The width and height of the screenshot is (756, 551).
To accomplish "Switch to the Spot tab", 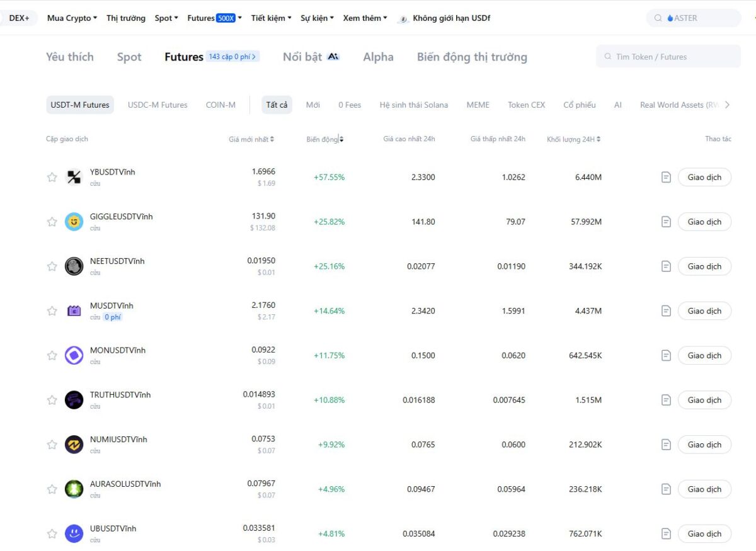I will tap(129, 57).
